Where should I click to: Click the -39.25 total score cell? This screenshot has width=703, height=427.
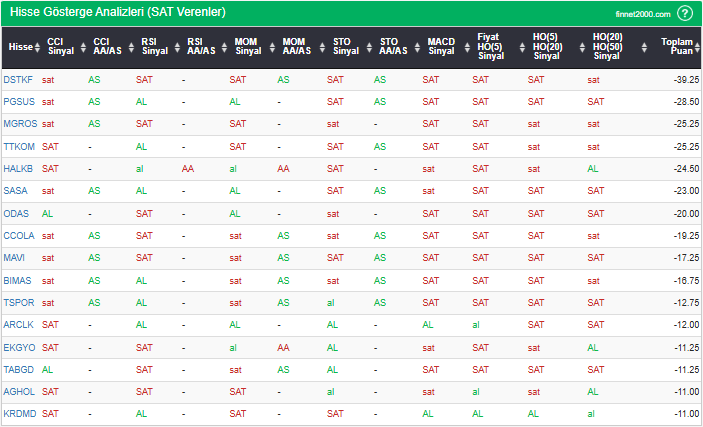click(x=680, y=79)
